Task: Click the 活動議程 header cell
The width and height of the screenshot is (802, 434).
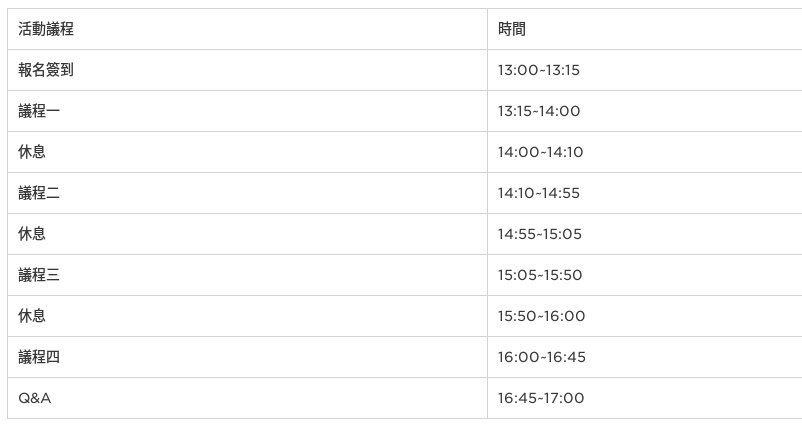Action: (x=247, y=29)
